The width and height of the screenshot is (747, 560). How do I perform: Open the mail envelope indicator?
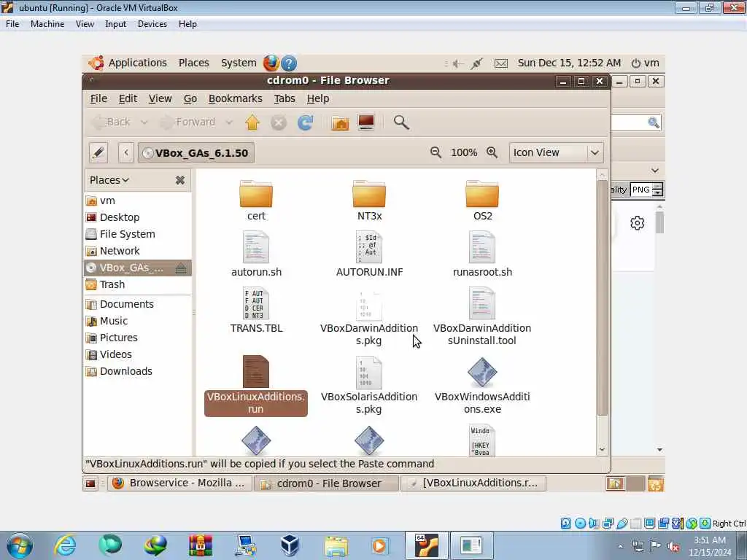click(x=500, y=63)
